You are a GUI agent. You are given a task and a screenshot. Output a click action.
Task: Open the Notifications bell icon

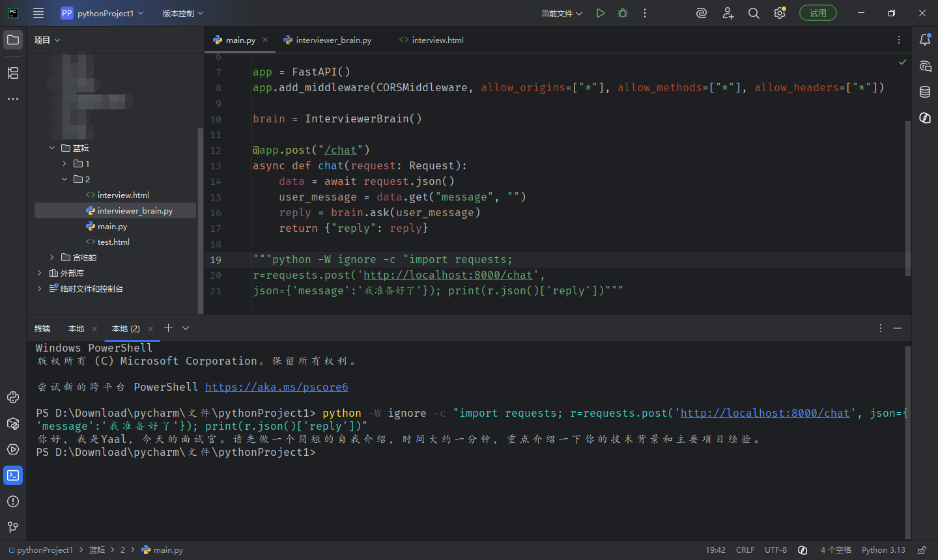tap(925, 40)
